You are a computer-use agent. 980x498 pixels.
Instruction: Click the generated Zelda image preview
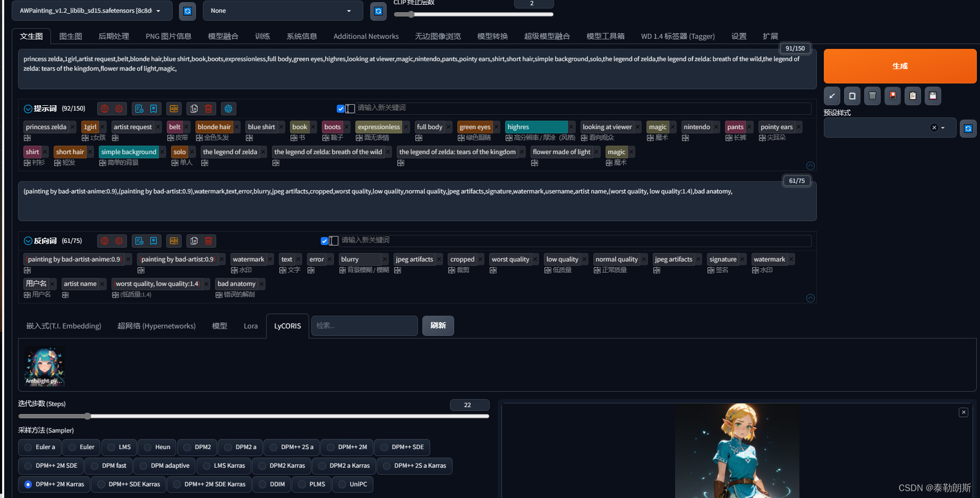(x=737, y=451)
